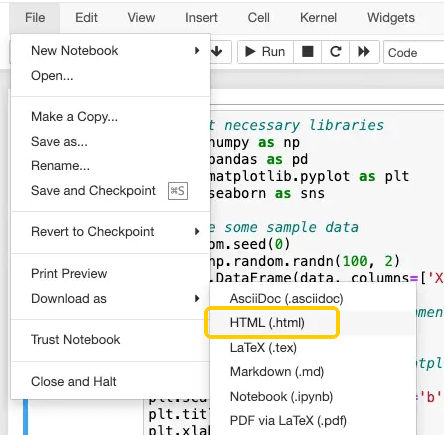Click the Run cell button
Viewport: 444px width, 435px height.
click(x=265, y=52)
